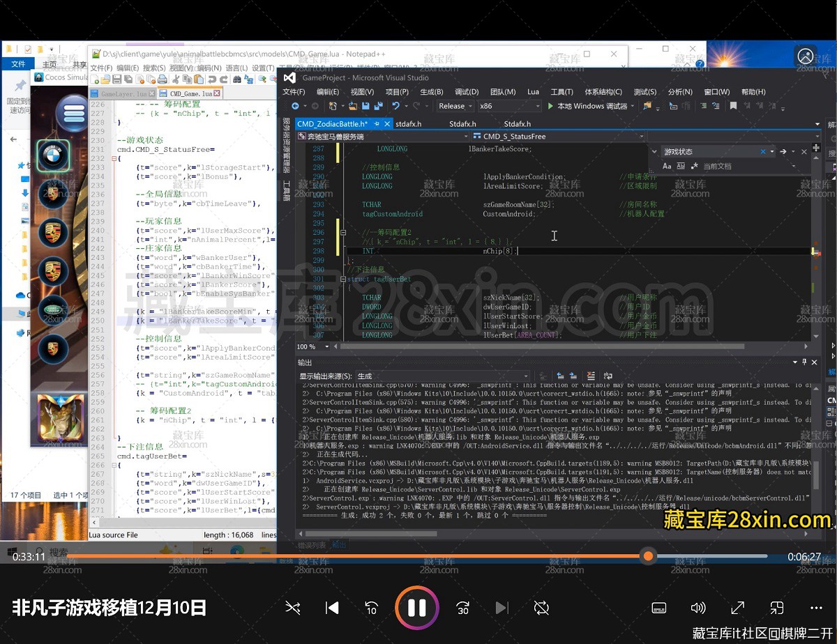Click the Notepad++ Print icon
837x644 pixels.
tap(163, 79)
